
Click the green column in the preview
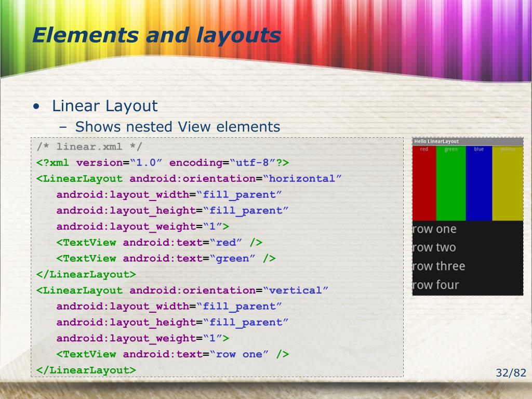point(451,183)
